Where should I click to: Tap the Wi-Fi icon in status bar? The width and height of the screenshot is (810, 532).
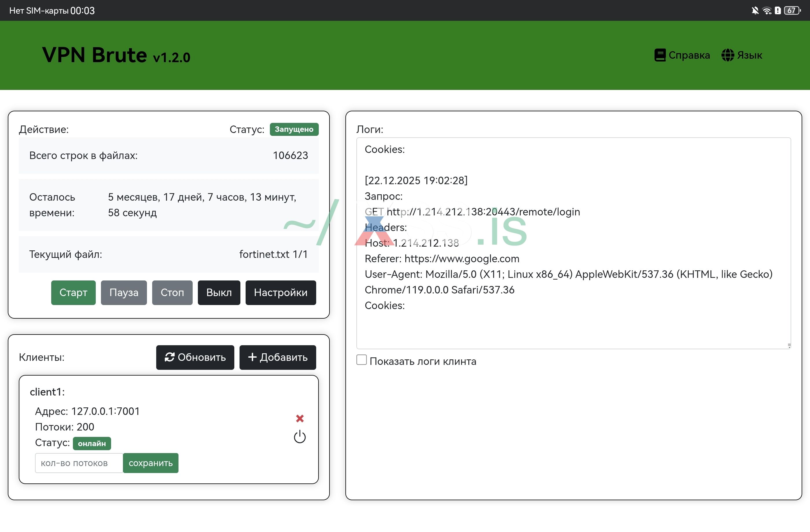(x=766, y=10)
